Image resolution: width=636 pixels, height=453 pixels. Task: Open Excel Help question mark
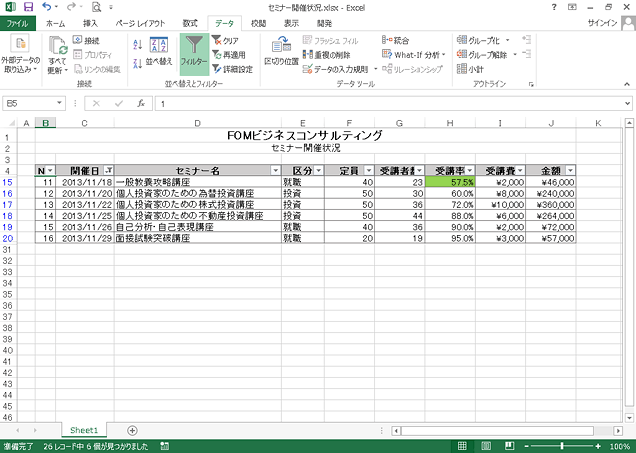(554, 7)
